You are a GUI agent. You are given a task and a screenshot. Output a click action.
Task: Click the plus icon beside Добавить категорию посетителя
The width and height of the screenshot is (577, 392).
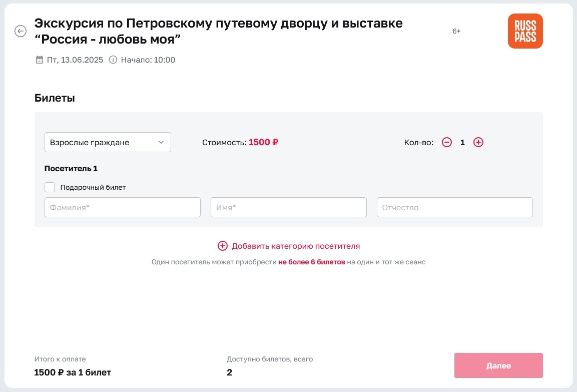[222, 246]
